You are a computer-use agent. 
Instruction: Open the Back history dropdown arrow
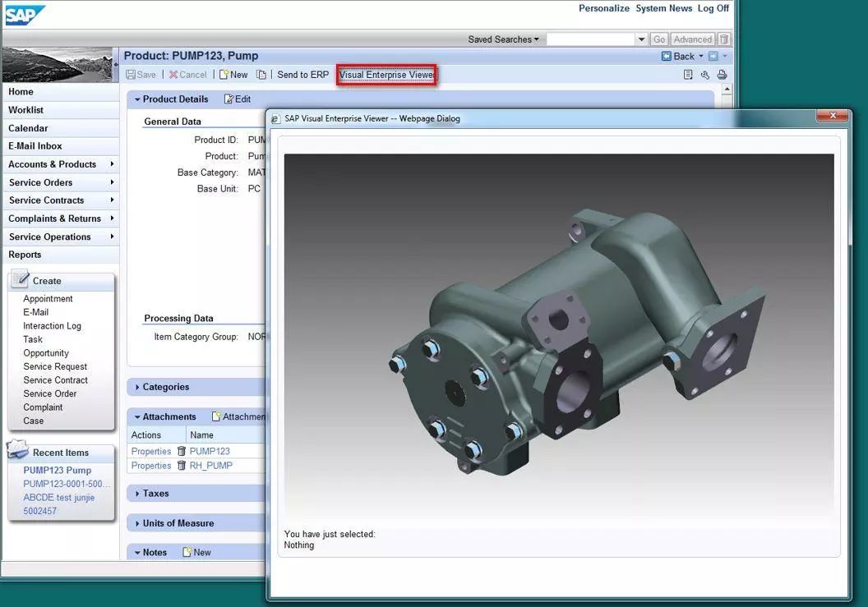click(701, 57)
